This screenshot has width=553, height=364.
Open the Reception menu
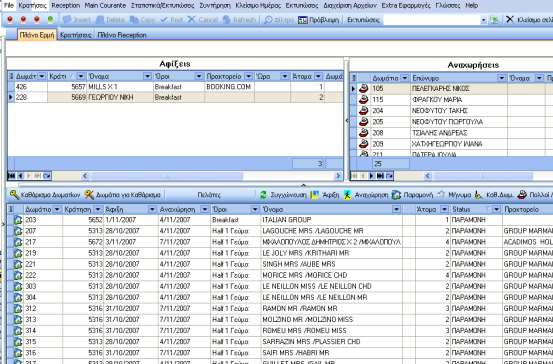(66, 5)
